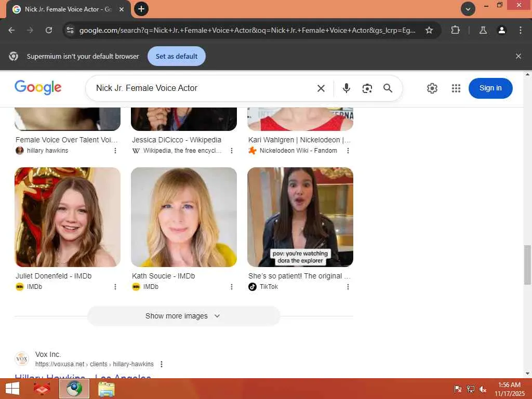Open options menu for Wikipedia image result
Image resolution: width=532 pixels, height=399 pixels.
click(x=232, y=151)
